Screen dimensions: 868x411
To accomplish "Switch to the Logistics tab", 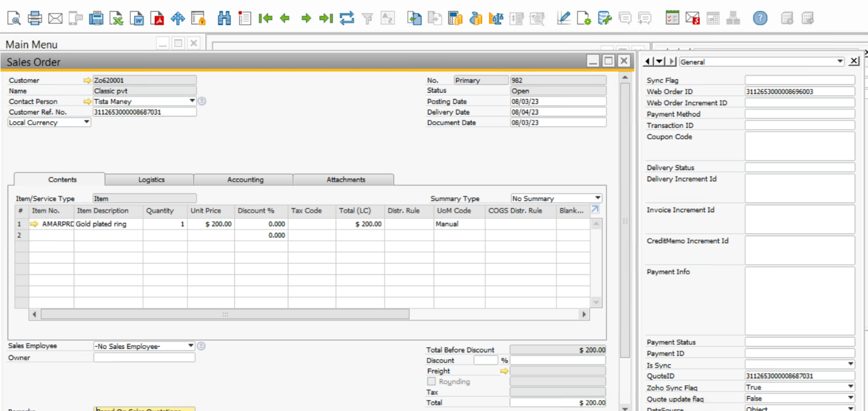I will pyautogui.click(x=151, y=179).
